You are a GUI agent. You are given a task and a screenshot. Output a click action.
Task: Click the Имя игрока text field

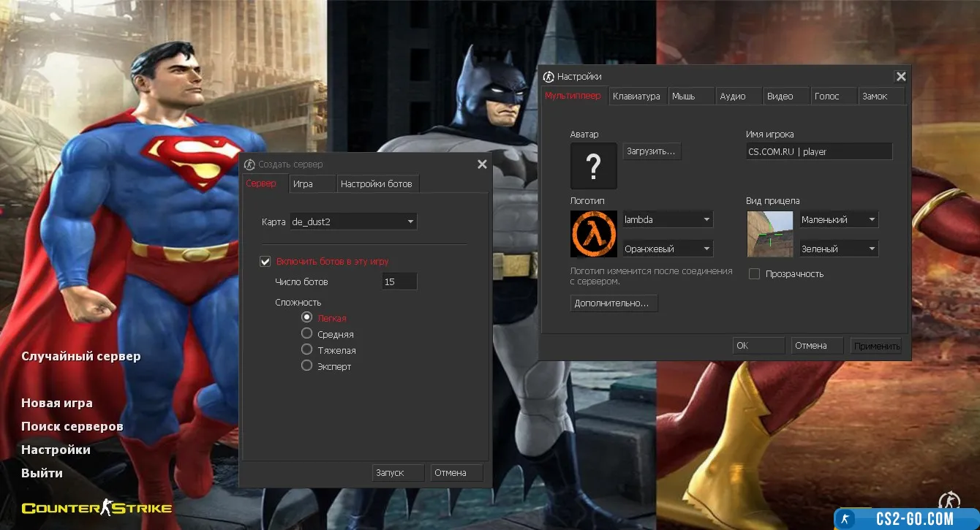pos(818,151)
